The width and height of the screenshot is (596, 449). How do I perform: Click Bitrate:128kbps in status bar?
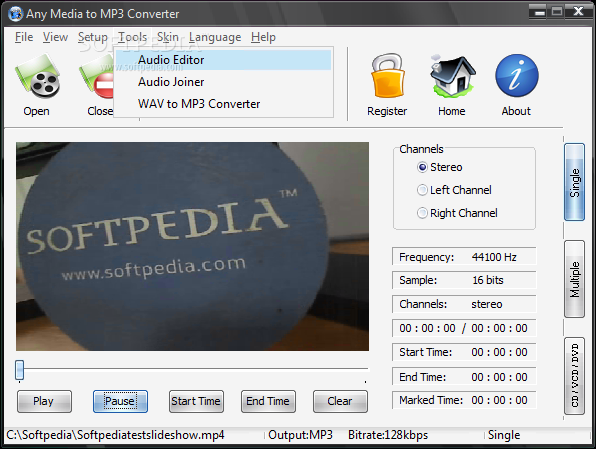[388, 435]
